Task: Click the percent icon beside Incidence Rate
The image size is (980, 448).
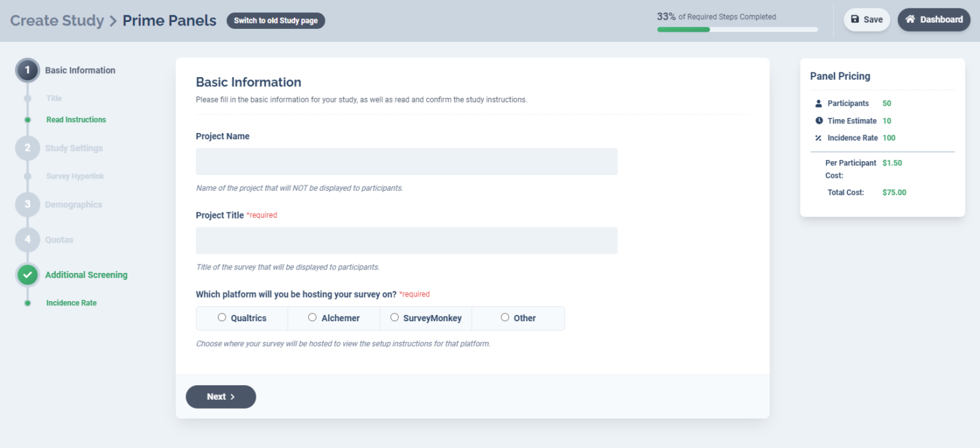Action: tap(817, 137)
